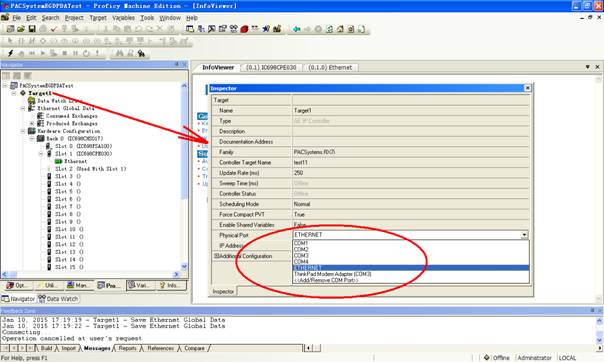Image resolution: width=604 pixels, height=362 pixels.
Task: Click the Ethernet green module icon in tree
Action: pyautogui.click(x=59, y=161)
